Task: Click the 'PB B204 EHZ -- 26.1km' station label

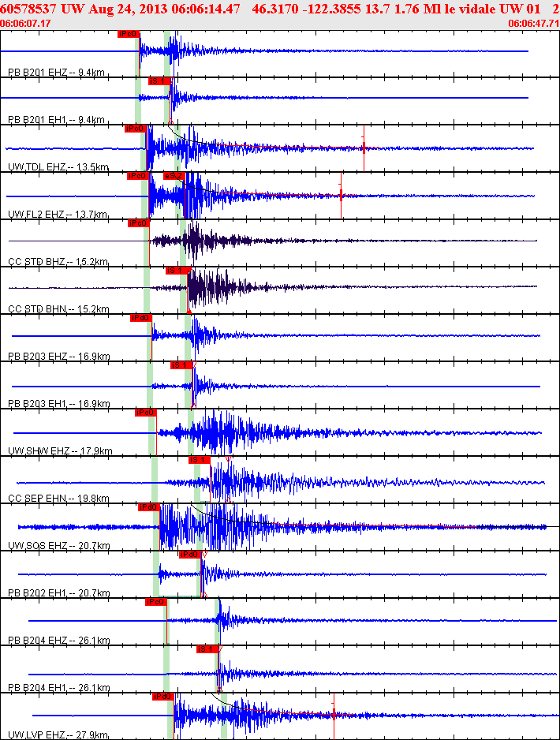Action: pos(59,641)
